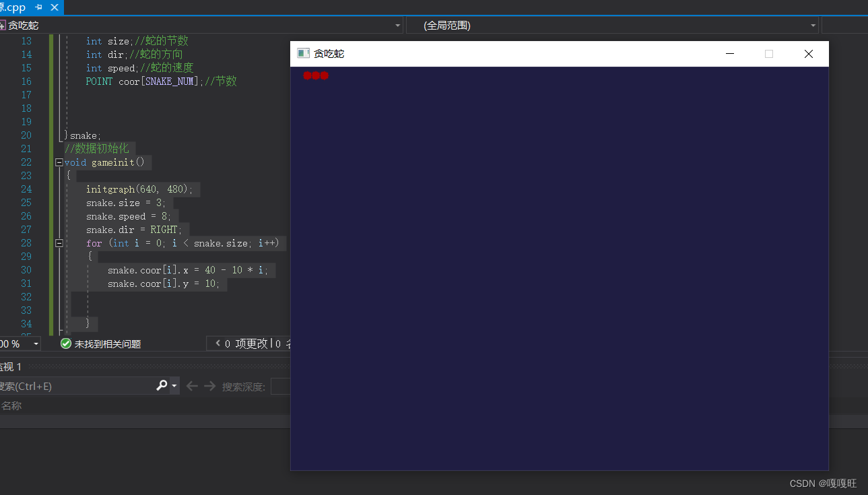Click the 名称 column header in watch

click(11, 405)
